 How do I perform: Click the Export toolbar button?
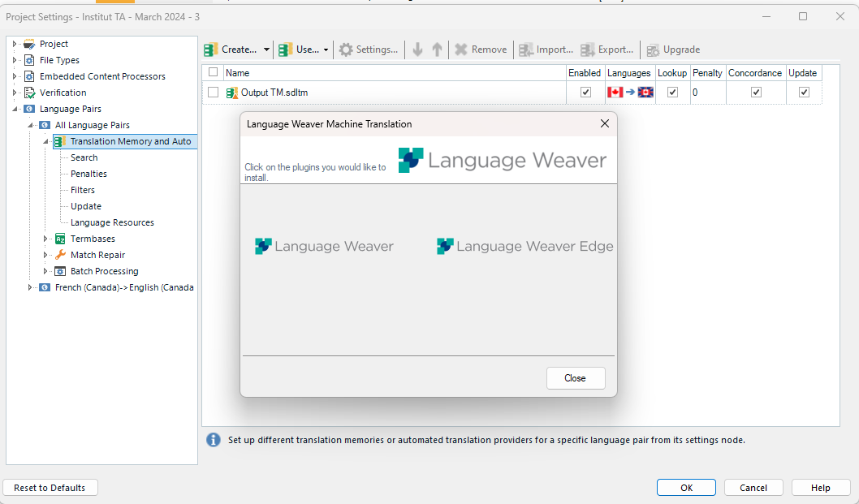pyautogui.click(x=606, y=50)
